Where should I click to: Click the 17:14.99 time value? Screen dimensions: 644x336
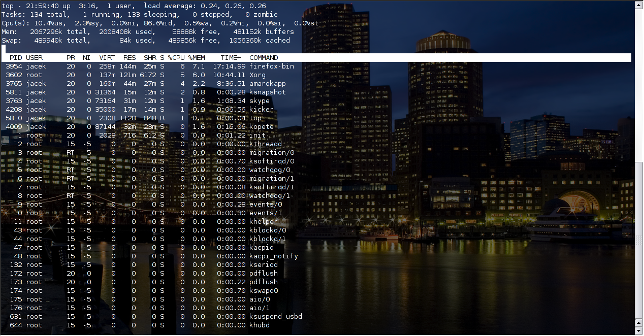[x=229, y=66]
